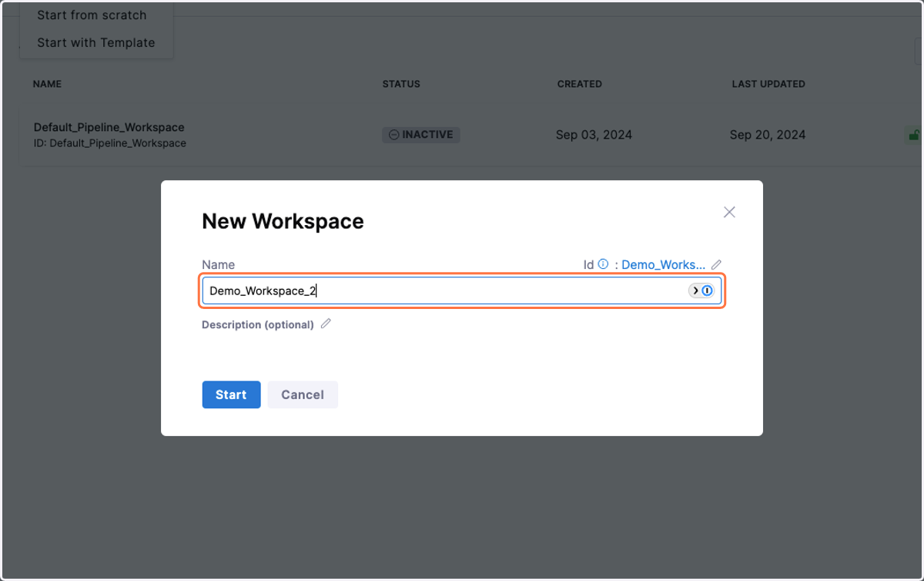The width and height of the screenshot is (924, 581).
Task: Open the Id info tooltip icon
Action: (603, 264)
